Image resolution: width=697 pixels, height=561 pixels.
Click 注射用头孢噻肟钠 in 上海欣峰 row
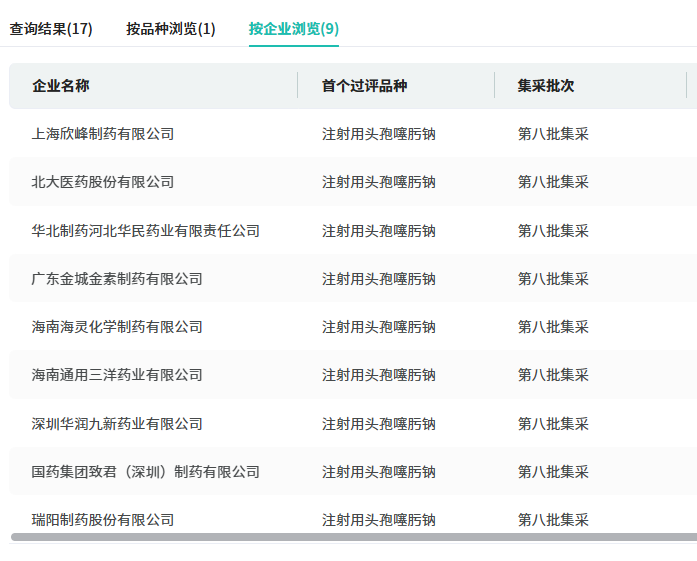point(379,134)
